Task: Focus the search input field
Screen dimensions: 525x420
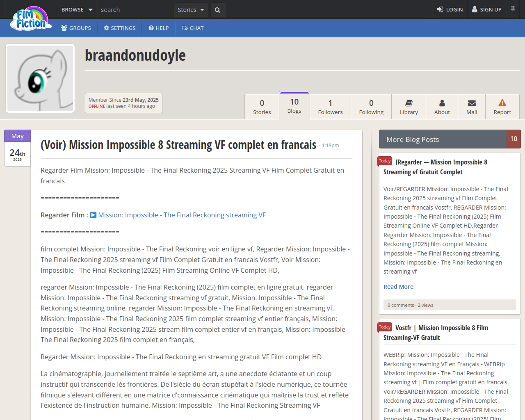Action: pyautogui.click(x=135, y=9)
